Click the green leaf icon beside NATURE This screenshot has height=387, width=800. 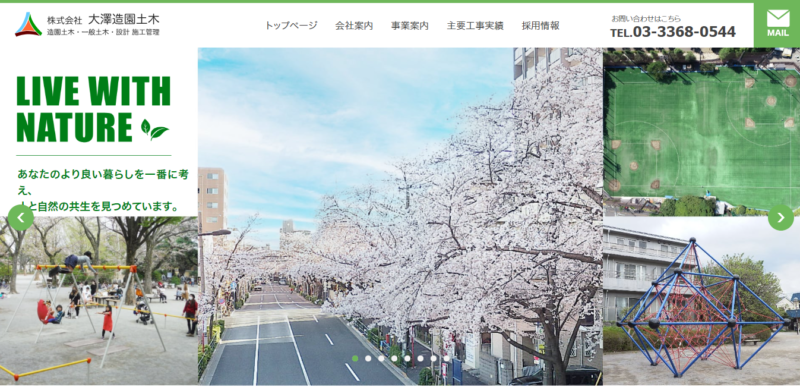155,129
